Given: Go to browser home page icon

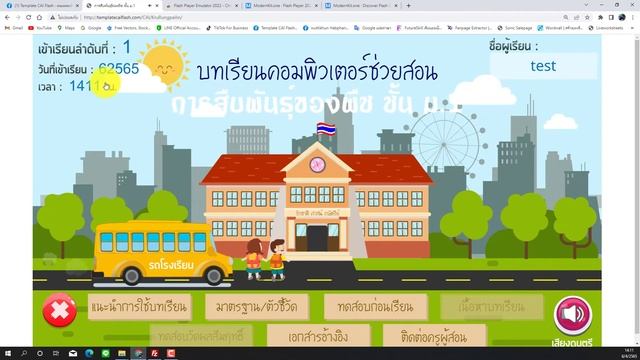Looking at the screenshot, I should click(39, 18).
